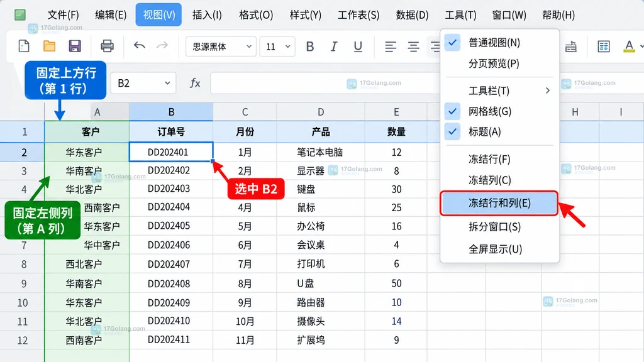
Task: Open the Styles (样式) menu
Action: tap(306, 15)
